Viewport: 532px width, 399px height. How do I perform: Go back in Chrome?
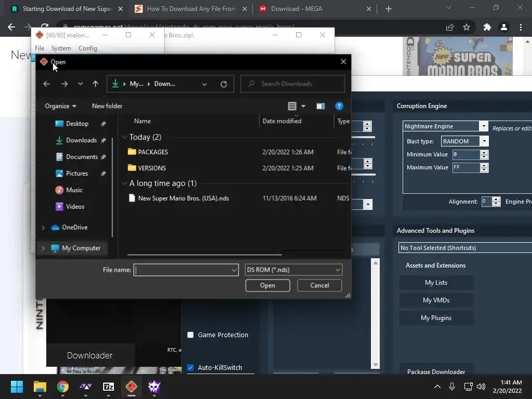(x=11, y=27)
